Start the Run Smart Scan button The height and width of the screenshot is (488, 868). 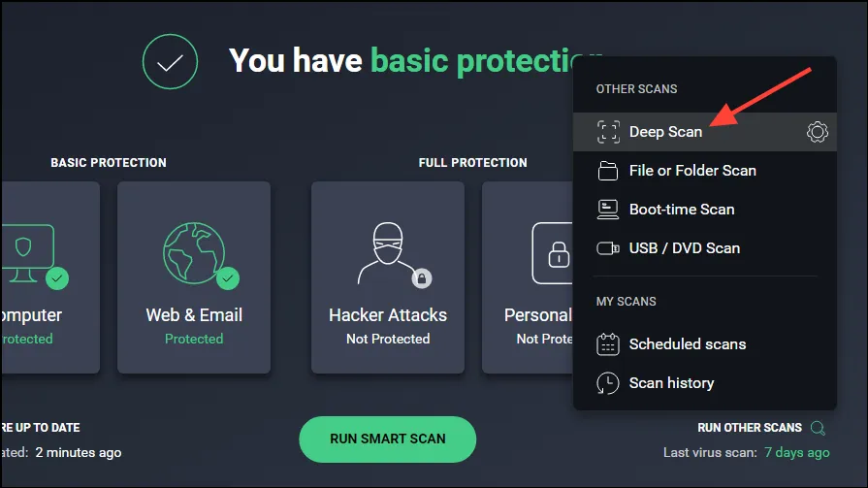tap(388, 439)
